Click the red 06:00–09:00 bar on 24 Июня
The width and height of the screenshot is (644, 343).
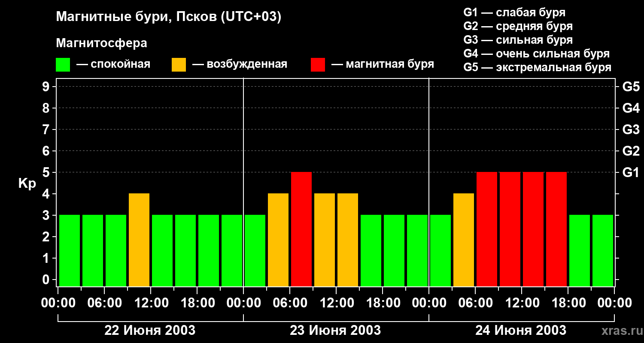point(487,229)
